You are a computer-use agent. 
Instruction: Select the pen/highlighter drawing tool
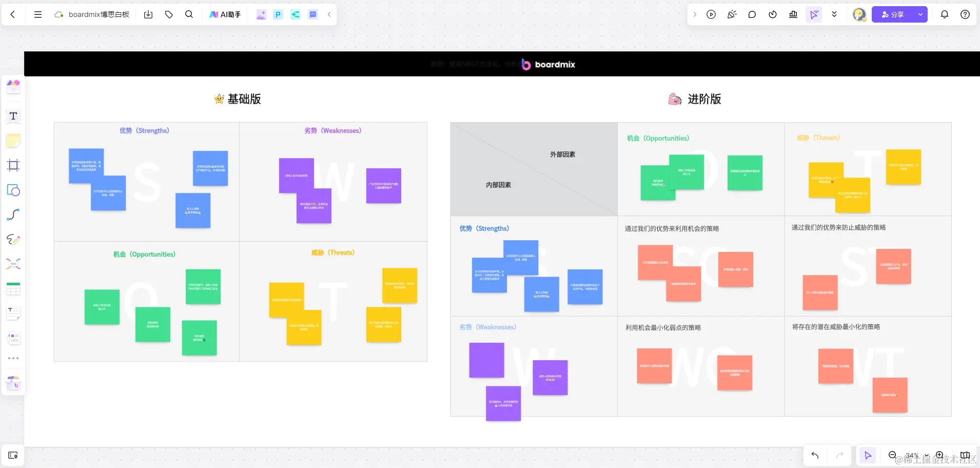pos(13,239)
